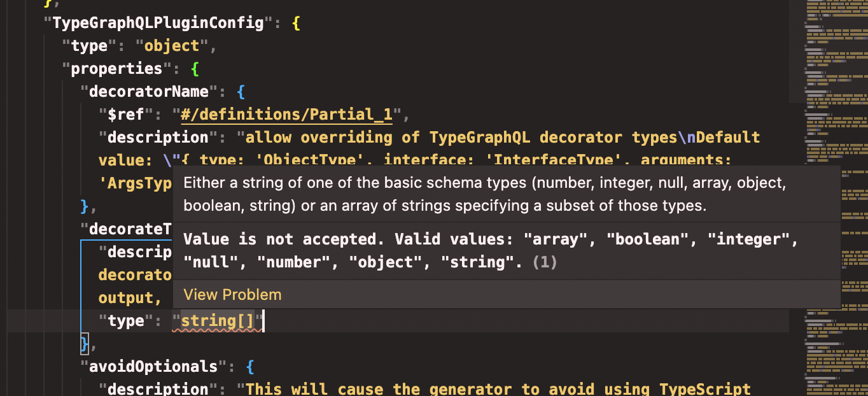The image size is (868, 396).
Task: Click the "description" key under "$ref"
Action: tap(158, 138)
